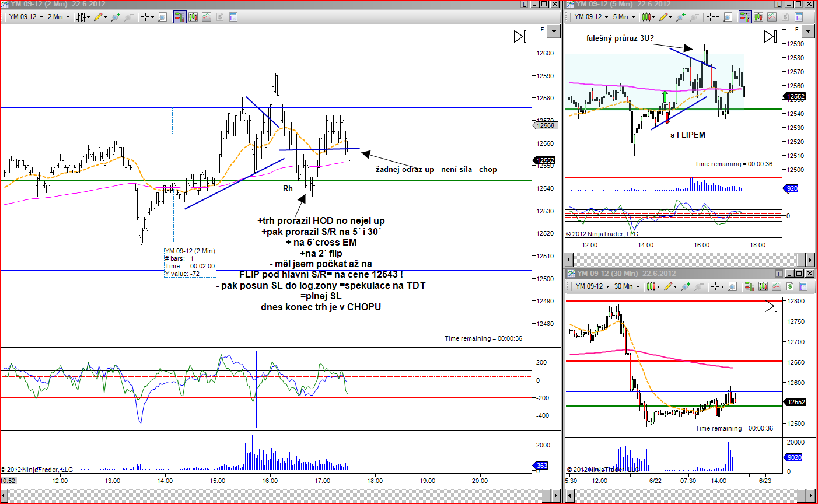
Task: Open chart Properties in the 30 Min chart
Action: [803, 286]
